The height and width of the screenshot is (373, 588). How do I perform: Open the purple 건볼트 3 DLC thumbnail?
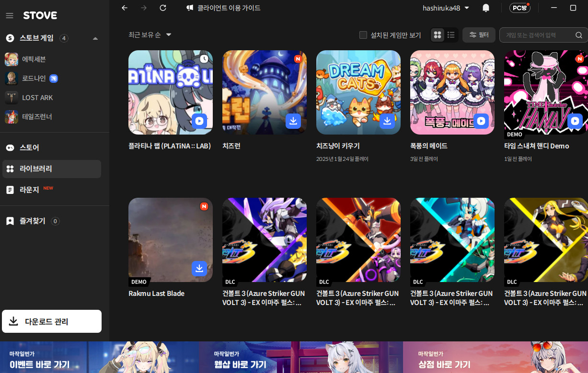coord(265,240)
